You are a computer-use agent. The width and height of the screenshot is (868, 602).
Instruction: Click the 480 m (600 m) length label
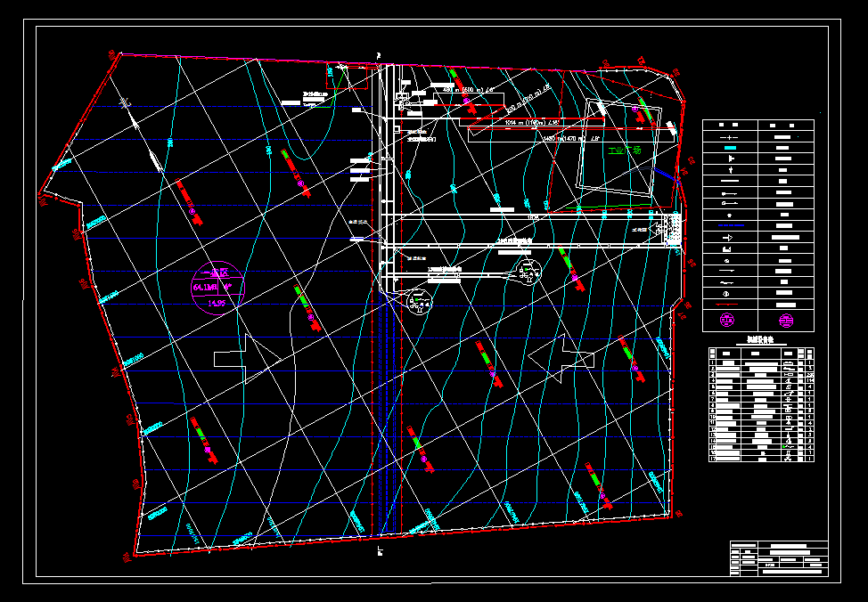468,89
